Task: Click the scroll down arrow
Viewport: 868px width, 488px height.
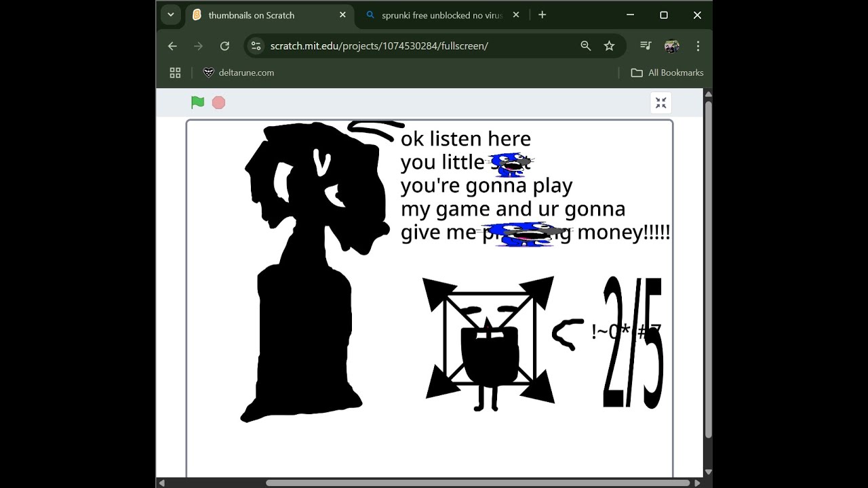Action: [x=708, y=472]
